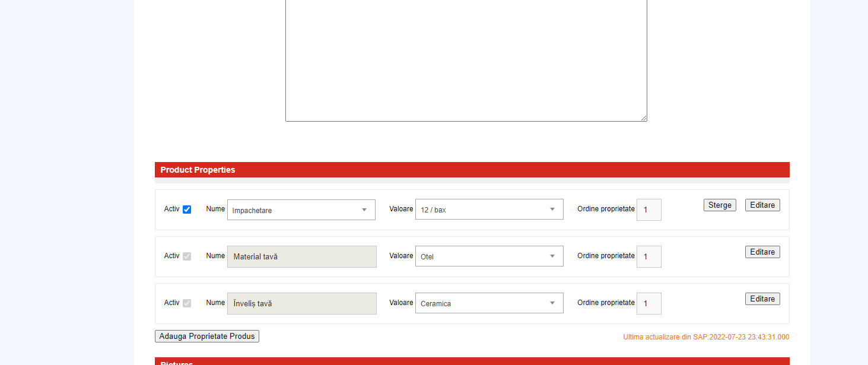Focus Ordine proprietate field in Material tavă row

[648, 256]
